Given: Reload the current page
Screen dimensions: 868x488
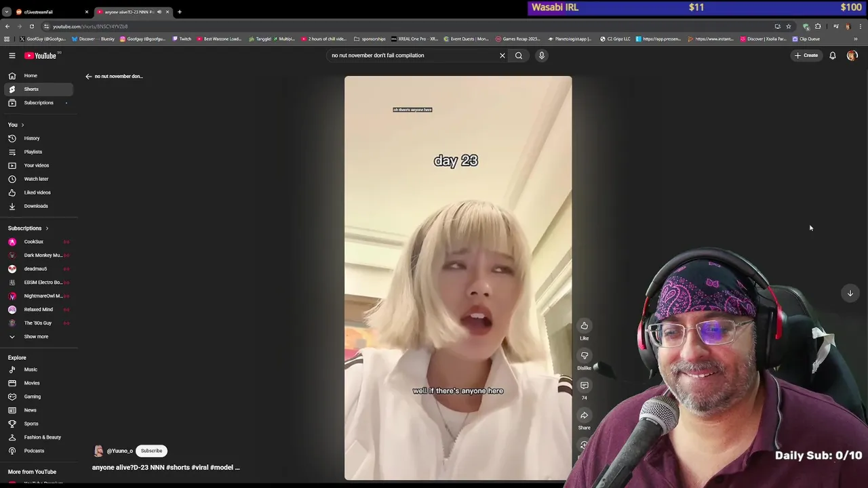Looking at the screenshot, I should 32,26.
